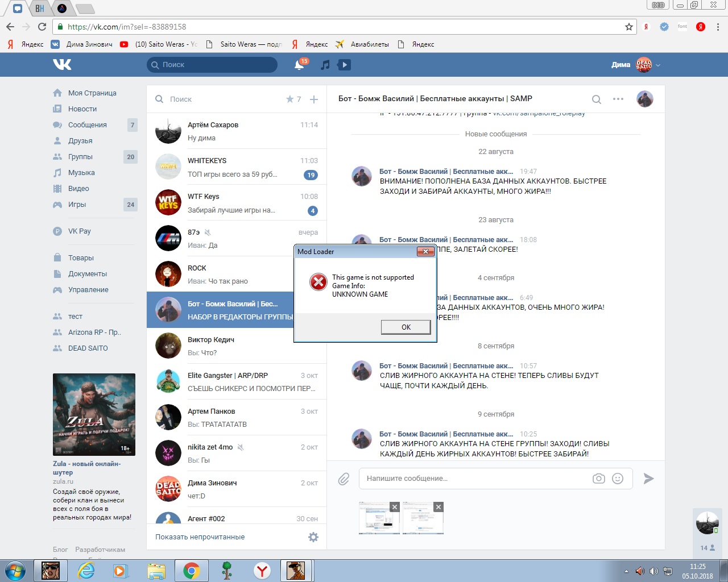Open WHITEKEYS conversation
728x582 pixels.
237,167
